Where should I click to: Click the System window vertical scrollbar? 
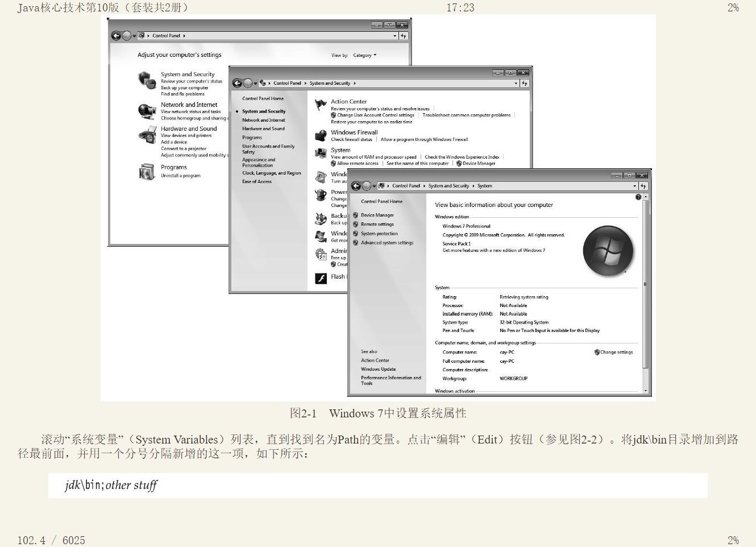[x=645, y=284]
